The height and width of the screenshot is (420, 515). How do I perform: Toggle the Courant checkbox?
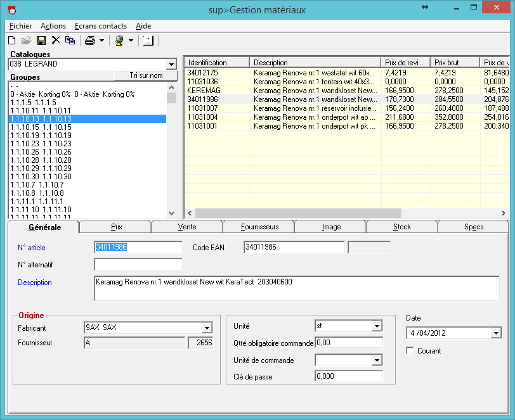point(410,350)
